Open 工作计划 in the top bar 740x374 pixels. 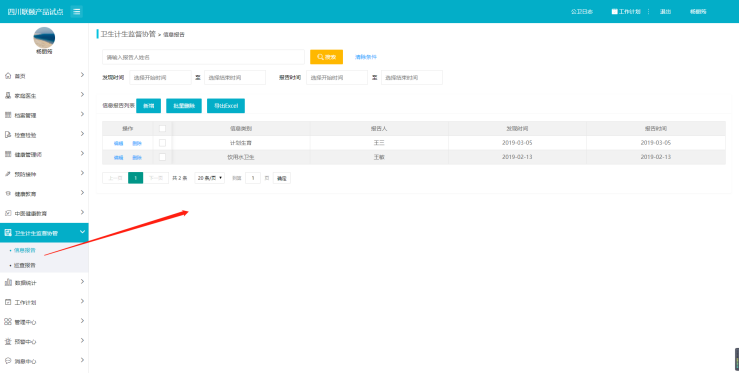click(626, 12)
